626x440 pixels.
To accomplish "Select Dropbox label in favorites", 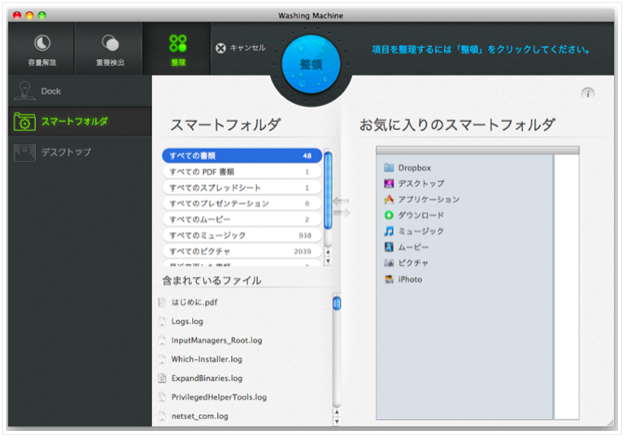I will click(414, 168).
